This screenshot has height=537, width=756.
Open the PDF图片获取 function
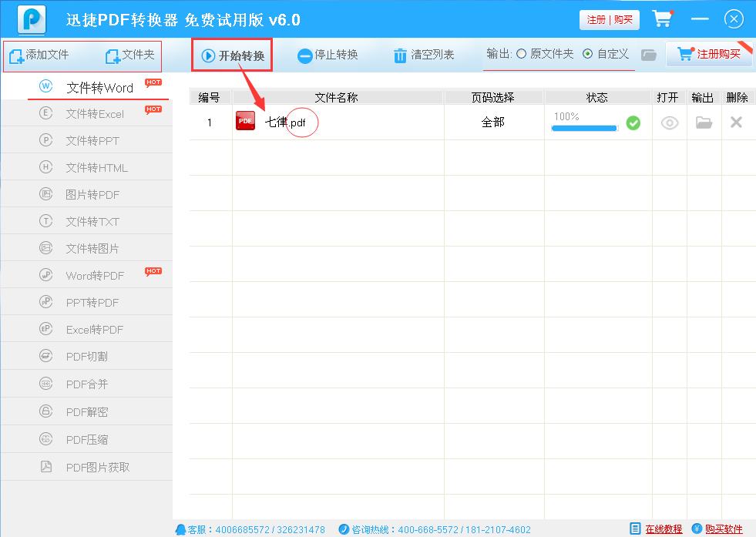(x=87, y=467)
